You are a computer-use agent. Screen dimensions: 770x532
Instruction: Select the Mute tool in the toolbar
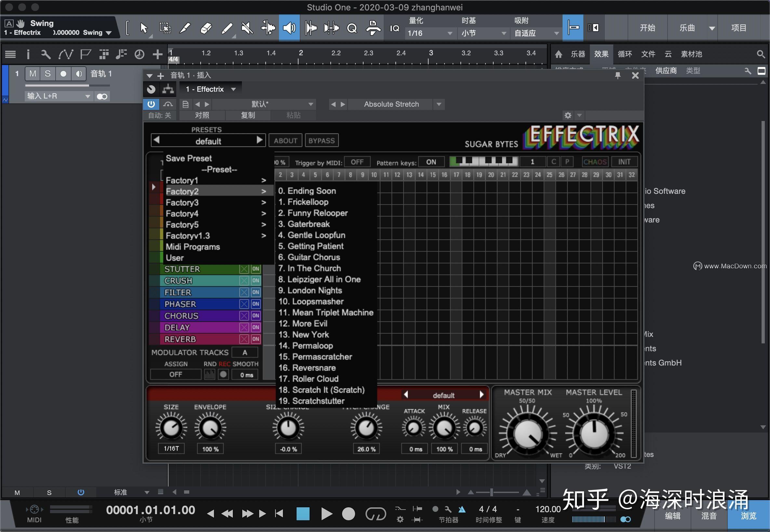coord(247,28)
